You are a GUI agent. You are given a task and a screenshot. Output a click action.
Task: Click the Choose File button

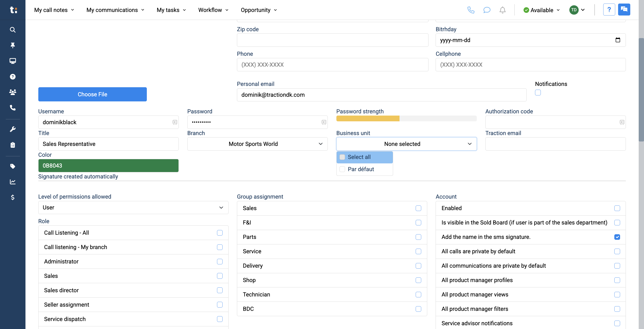[92, 94]
